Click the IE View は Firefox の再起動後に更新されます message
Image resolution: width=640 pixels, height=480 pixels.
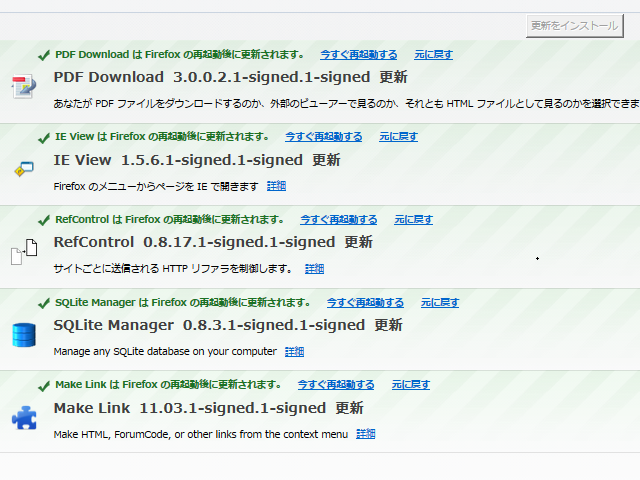click(x=162, y=137)
